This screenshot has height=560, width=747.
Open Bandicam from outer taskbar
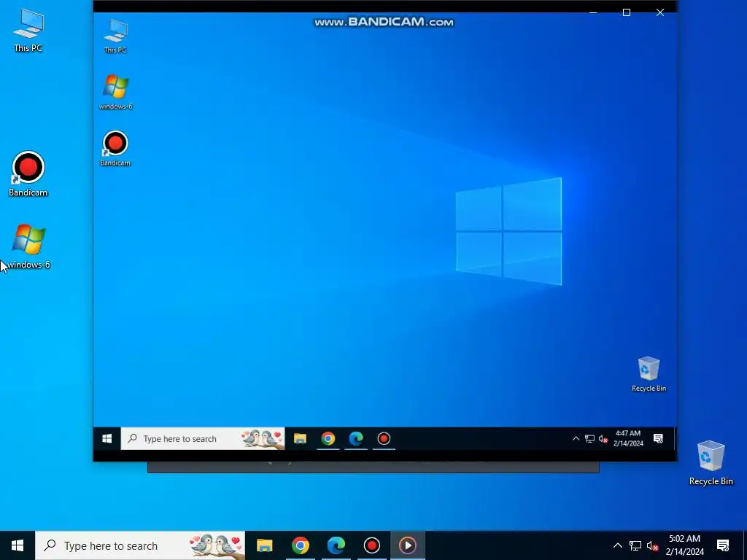click(371, 545)
